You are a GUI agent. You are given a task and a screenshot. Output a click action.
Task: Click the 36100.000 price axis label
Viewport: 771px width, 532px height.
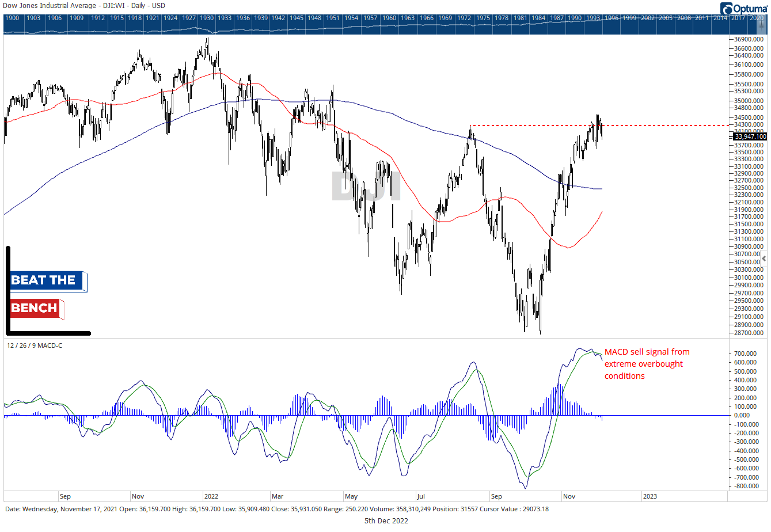750,64
